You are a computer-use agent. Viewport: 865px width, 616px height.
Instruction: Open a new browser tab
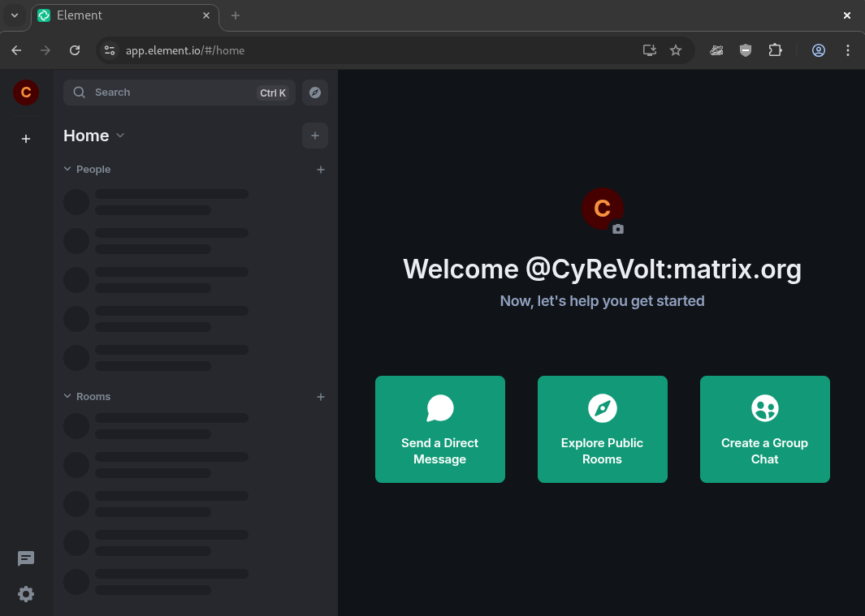click(x=236, y=15)
